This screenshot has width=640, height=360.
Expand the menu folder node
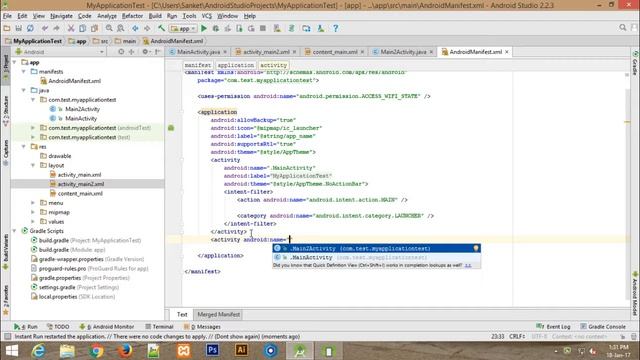[33, 203]
